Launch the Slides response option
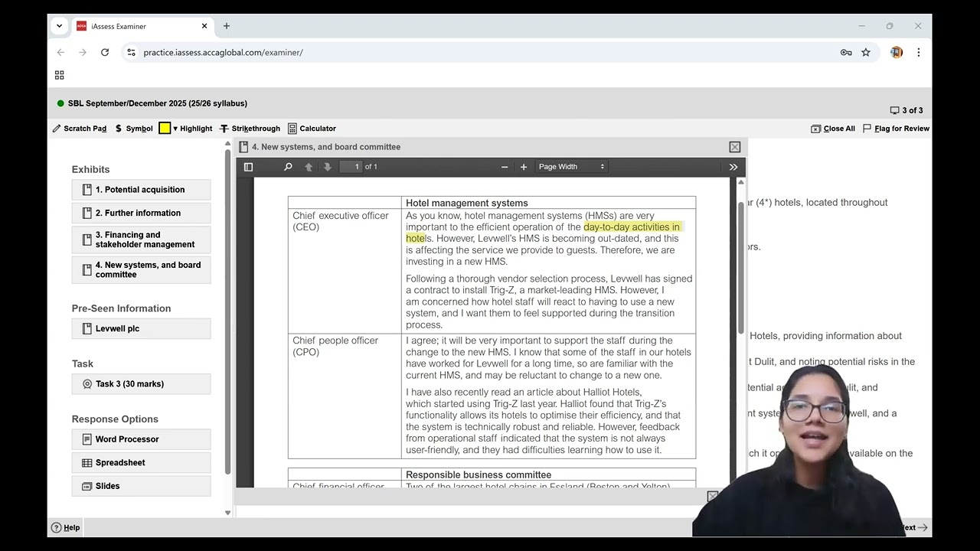 pyautogui.click(x=141, y=486)
